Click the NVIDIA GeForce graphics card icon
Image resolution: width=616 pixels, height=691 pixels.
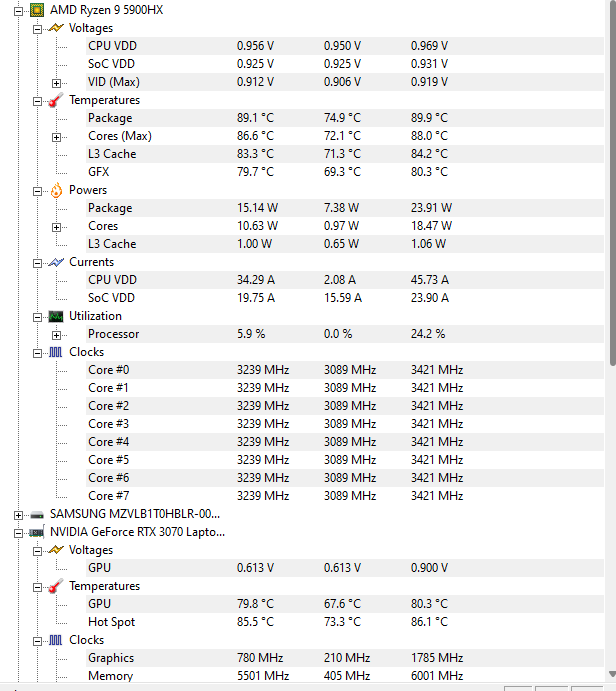pos(37,532)
